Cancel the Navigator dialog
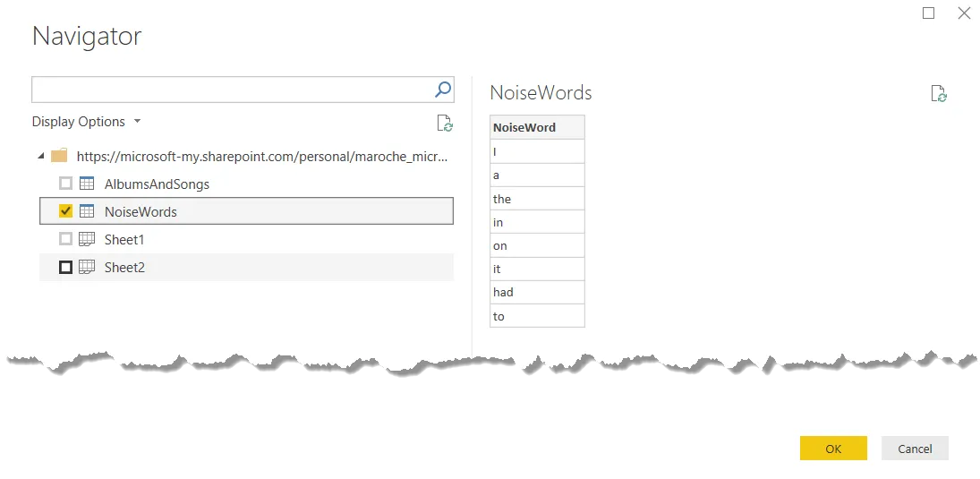980x479 pixels. coord(915,449)
